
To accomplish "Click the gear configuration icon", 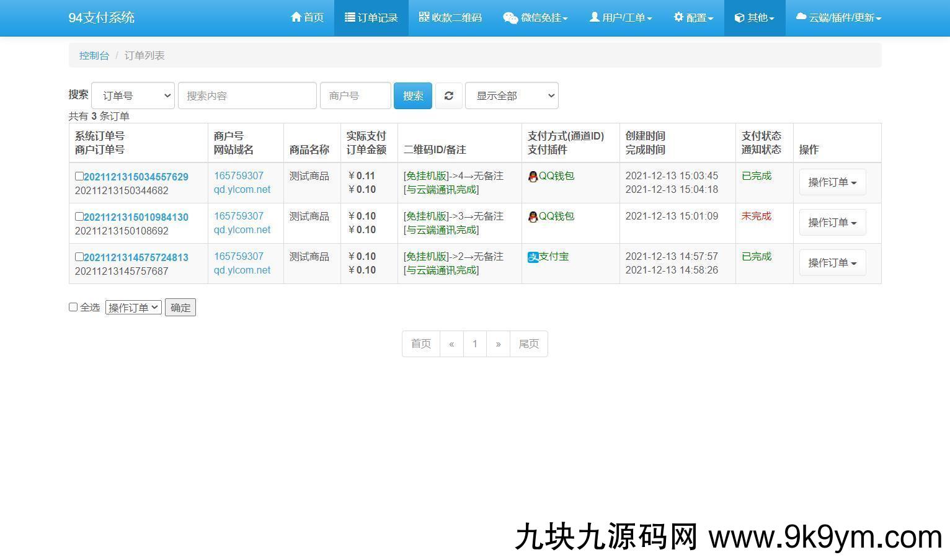I will click(x=678, y=17).
